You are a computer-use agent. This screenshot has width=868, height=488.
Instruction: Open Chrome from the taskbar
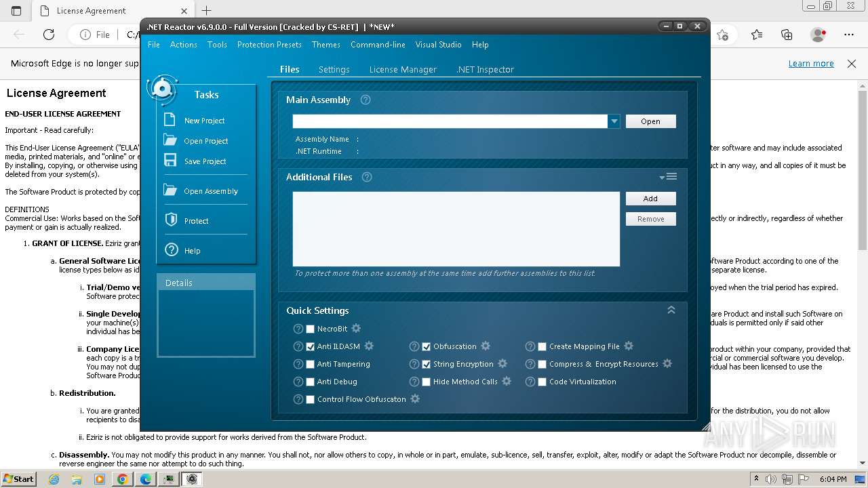point(122,479)
